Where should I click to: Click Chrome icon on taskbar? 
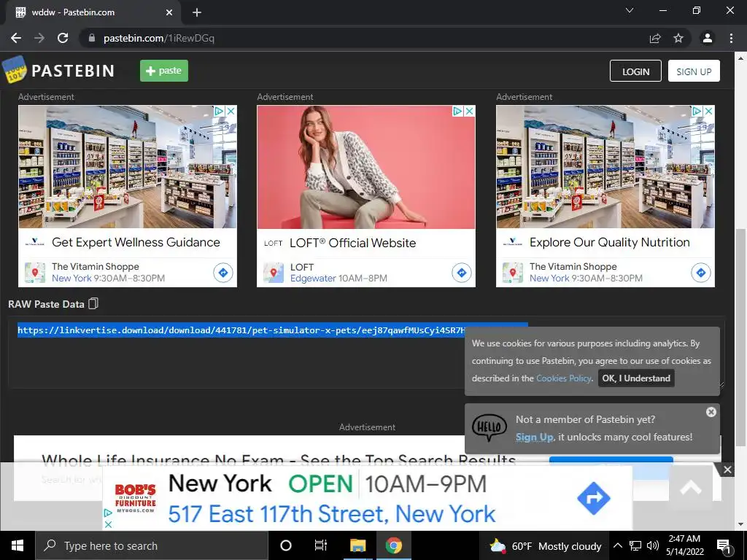[393, 545]
